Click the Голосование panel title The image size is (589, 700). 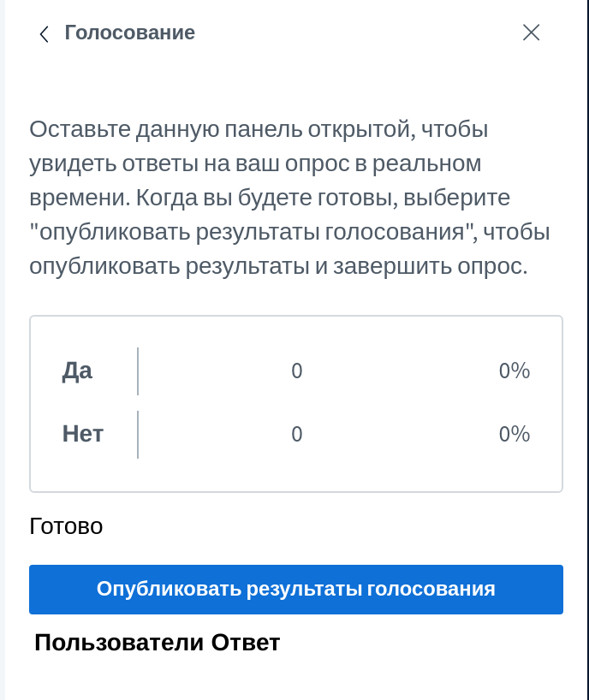[130, 33]
